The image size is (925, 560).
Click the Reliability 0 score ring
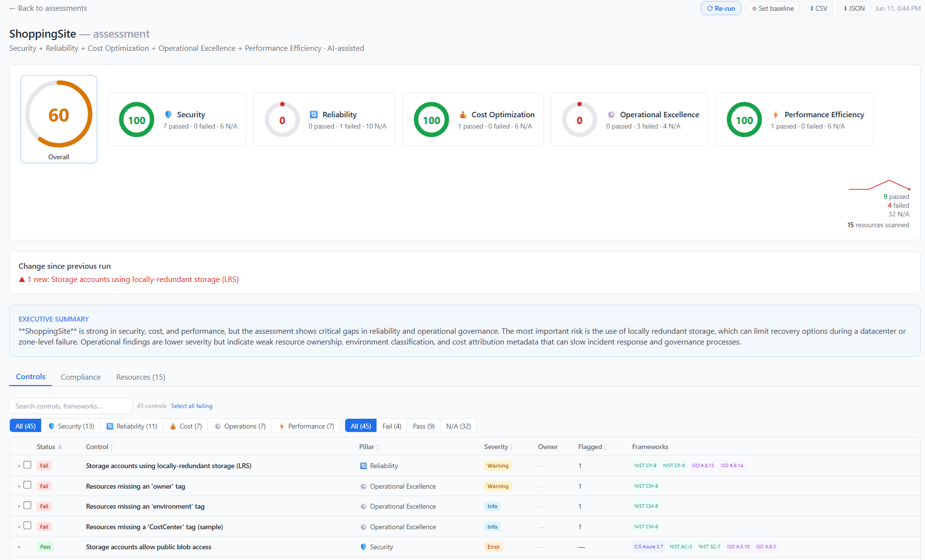pyautogui.click(x=282, y=120)
